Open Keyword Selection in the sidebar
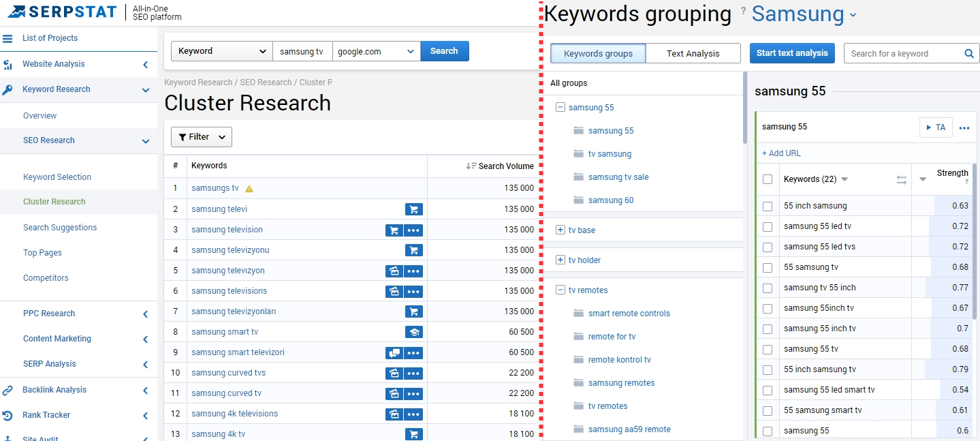Screen dimensions: 980x441 57,177
